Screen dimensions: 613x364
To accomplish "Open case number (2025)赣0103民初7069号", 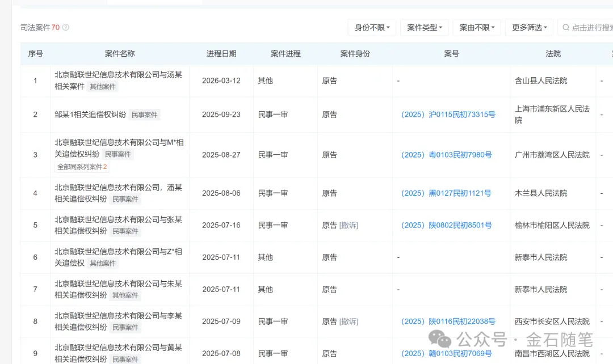I will [447, 353].
